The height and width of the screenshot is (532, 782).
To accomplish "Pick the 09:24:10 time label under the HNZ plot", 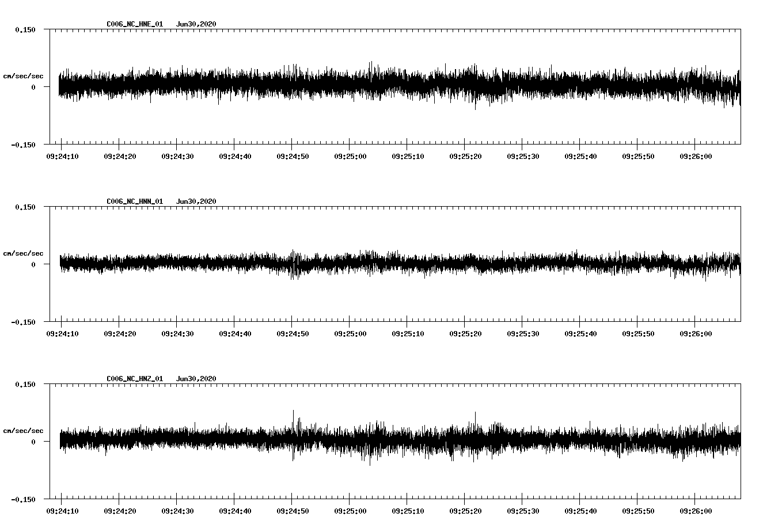I will click(62, 511).
